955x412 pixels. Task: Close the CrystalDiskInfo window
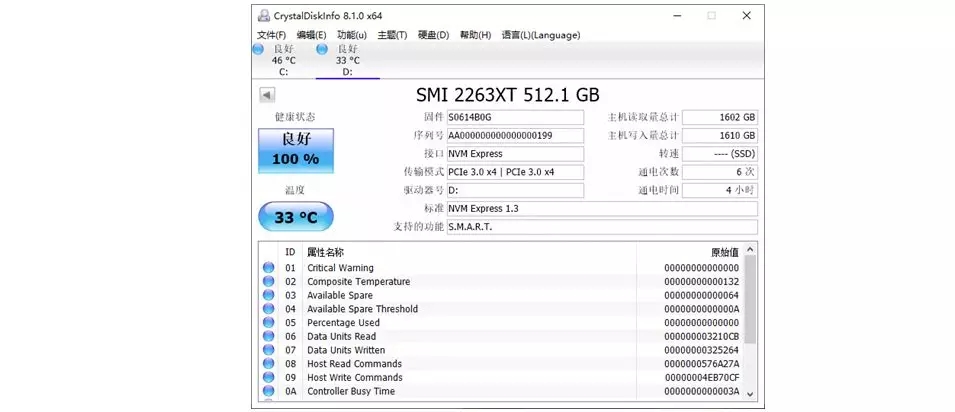point(747,16)
